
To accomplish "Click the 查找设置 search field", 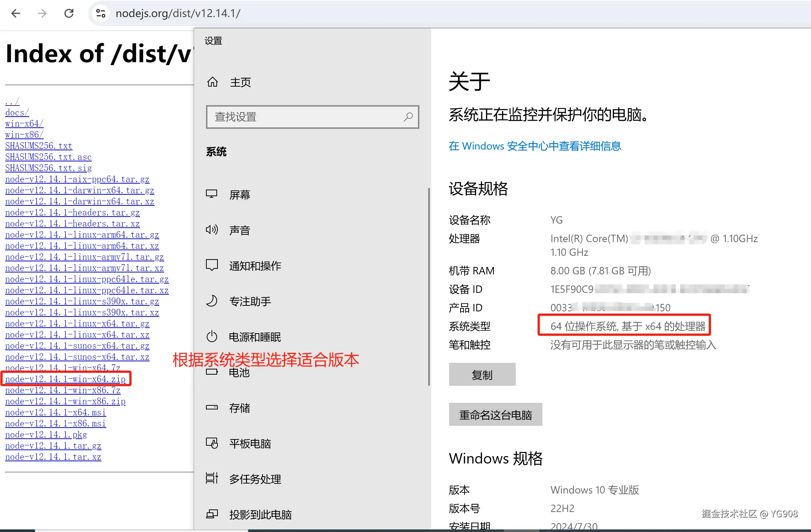I will point(304,117).
